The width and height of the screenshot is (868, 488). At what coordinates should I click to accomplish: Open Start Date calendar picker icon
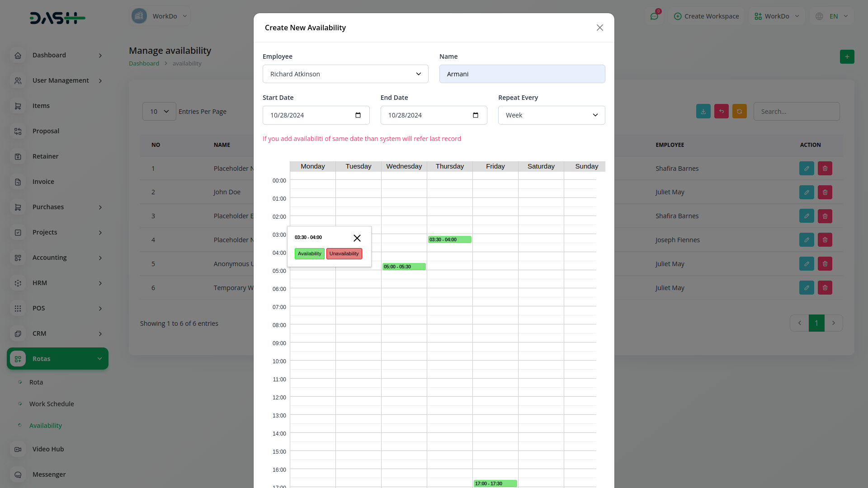coord(358,115)
